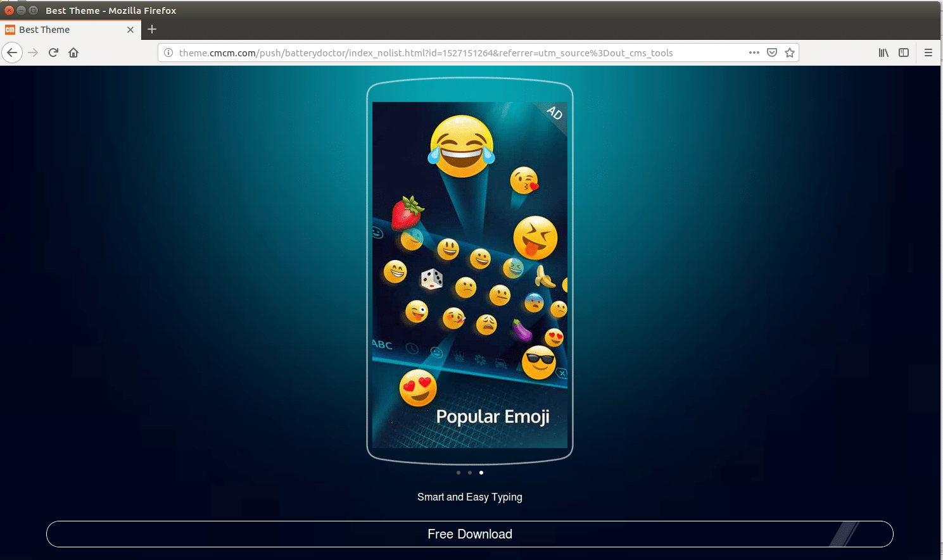Screen dimensions: 943x560
Task: Select the second carousel dot
Action: coord(470,473)
